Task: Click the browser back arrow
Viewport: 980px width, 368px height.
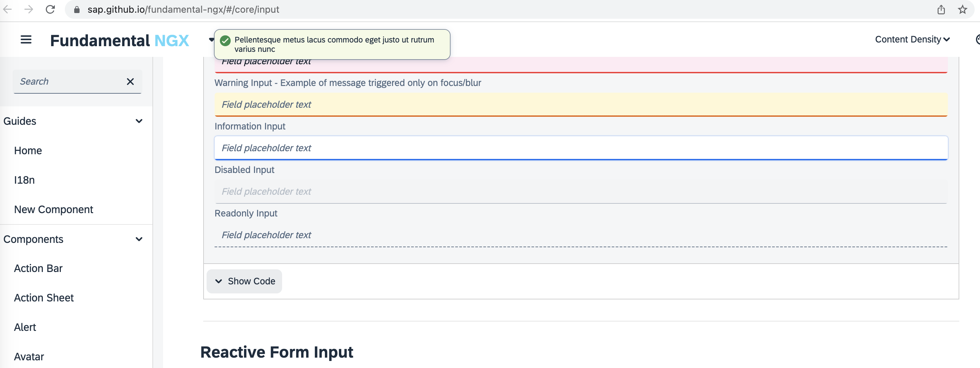Action: (x=8, y=9)
